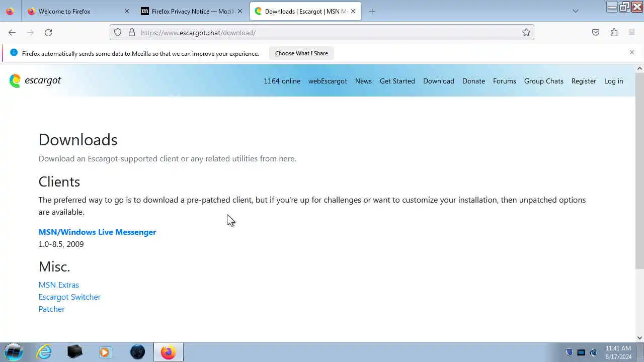
Task: Dismiss the data sharing notification bar
Action: (632, 52)
